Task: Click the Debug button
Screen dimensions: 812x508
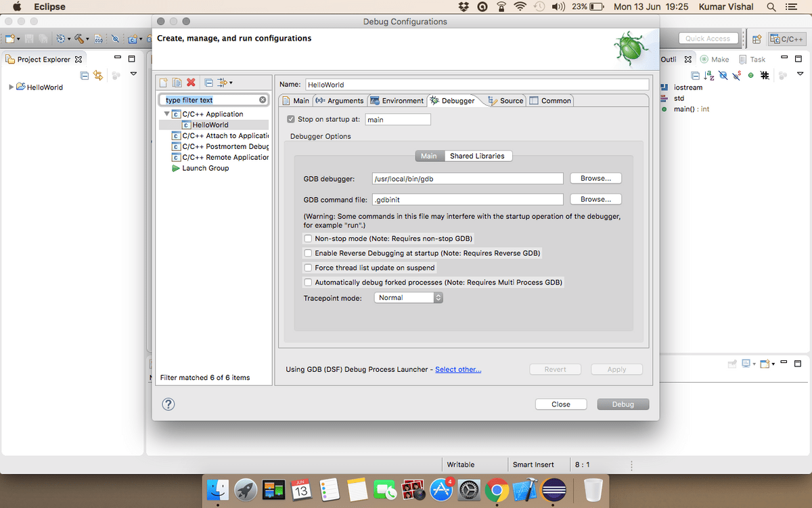Action: tap(623, 404)
